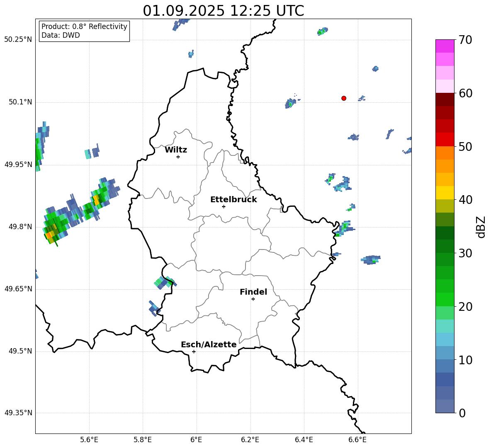Image resolution: width=491 pixels, height=448 pixels.
Task: Click the dark red colorbar segment below 60
Action: point(445,99)
